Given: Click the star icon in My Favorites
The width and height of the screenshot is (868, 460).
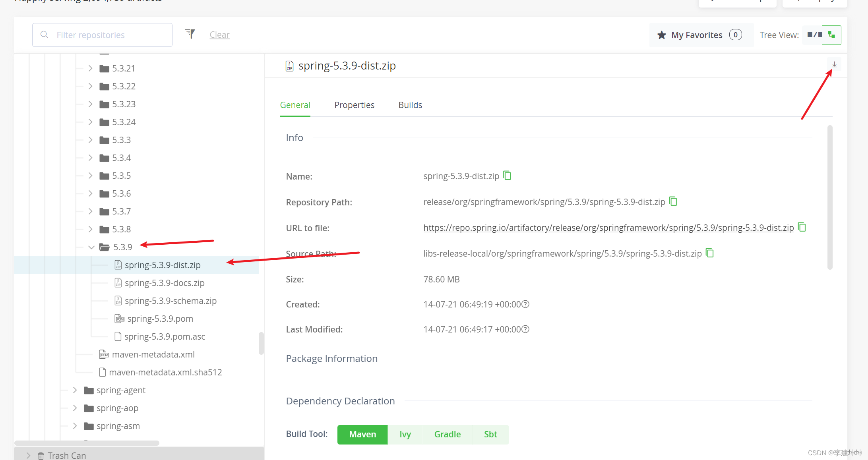Looking at the screenshot, I should coord(662,35).
